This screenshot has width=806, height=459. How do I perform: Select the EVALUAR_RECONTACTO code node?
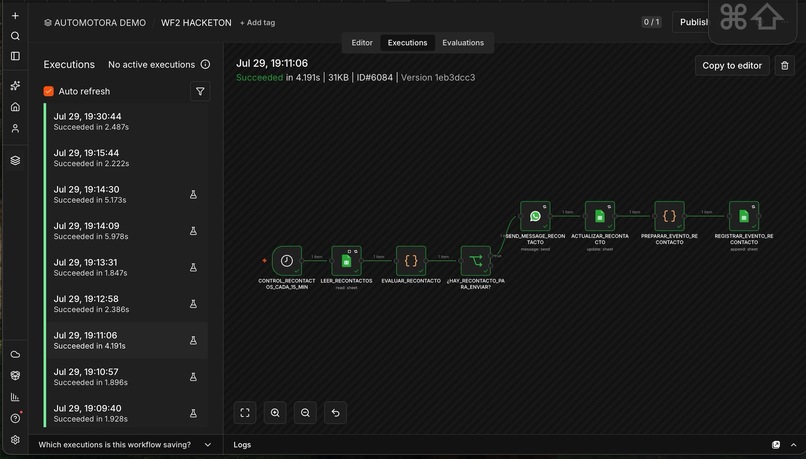coord(411,261)
